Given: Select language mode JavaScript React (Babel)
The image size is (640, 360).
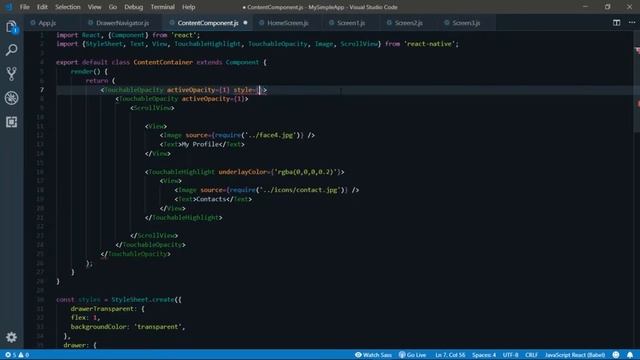Looking at the screenshot, I should click(x=575, y=355).
